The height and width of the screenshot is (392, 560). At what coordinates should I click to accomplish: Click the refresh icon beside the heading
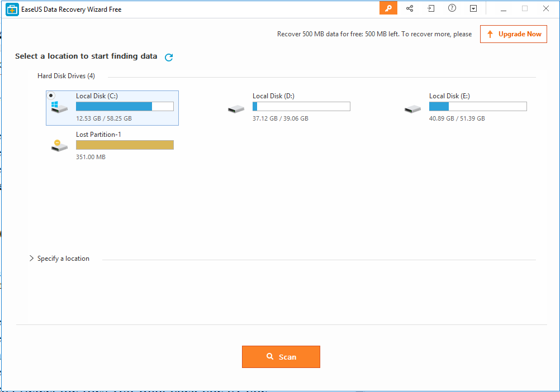coord(168,56)
